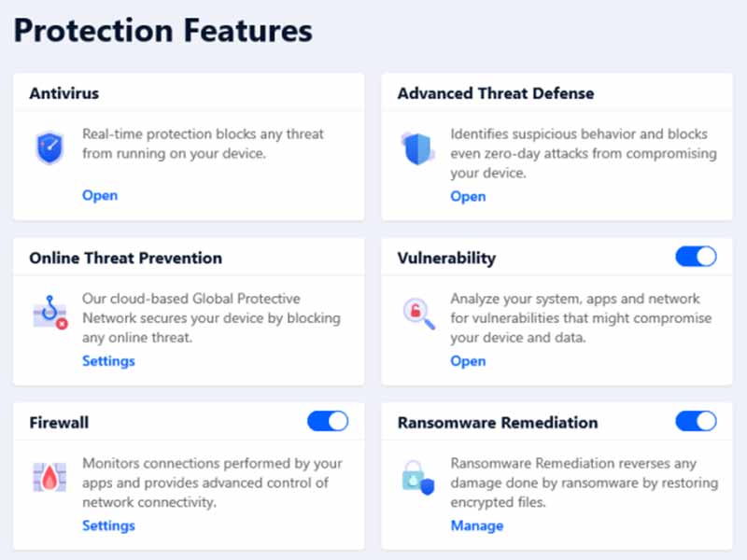Click the Online Threat Prevention hook icon
This screenshot has height=560, width=747.
pos(50,313)
